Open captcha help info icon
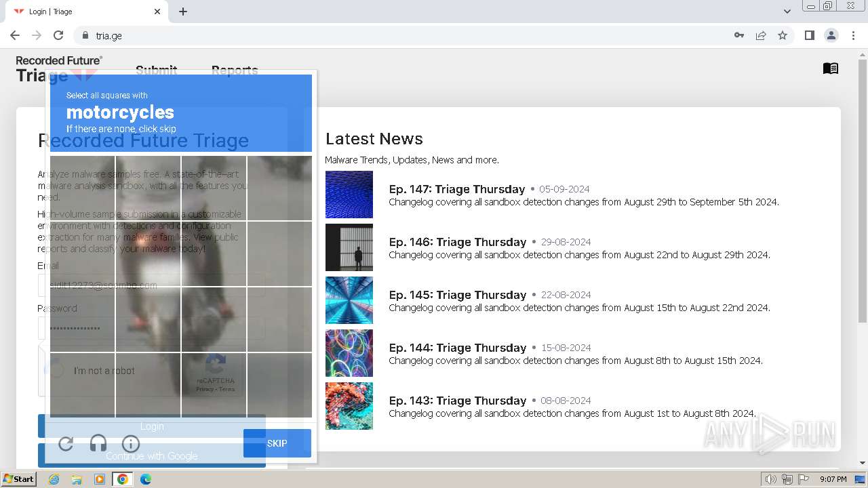The width and height of the screenshot is (868, 488). [x=131, y=444]
